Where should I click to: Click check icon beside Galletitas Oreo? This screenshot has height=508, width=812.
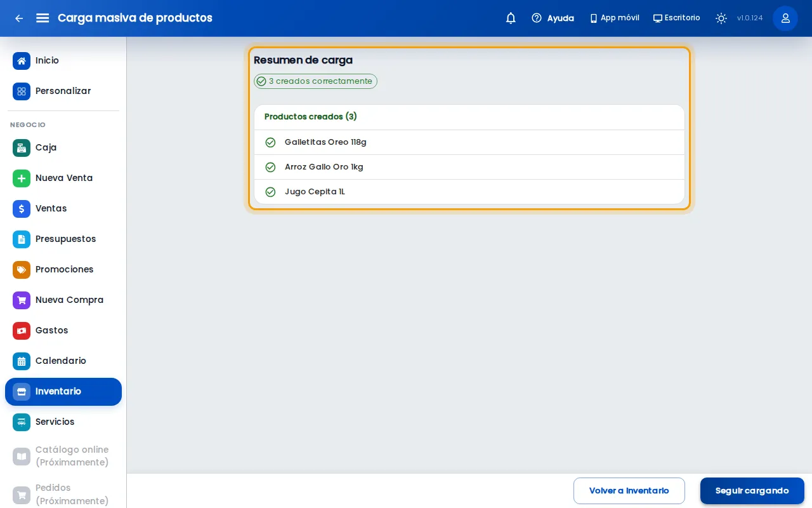(270, 142)
